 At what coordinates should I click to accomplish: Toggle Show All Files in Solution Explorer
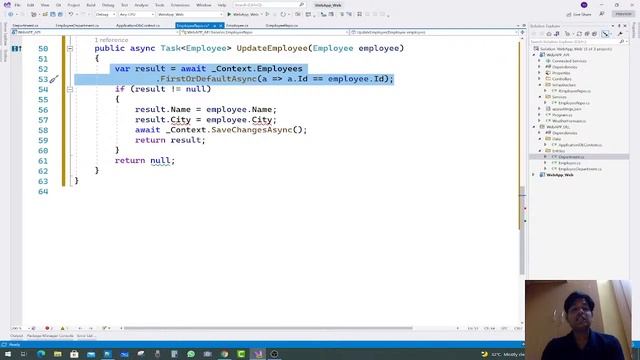pyautogui.click(x=594, y=34)
